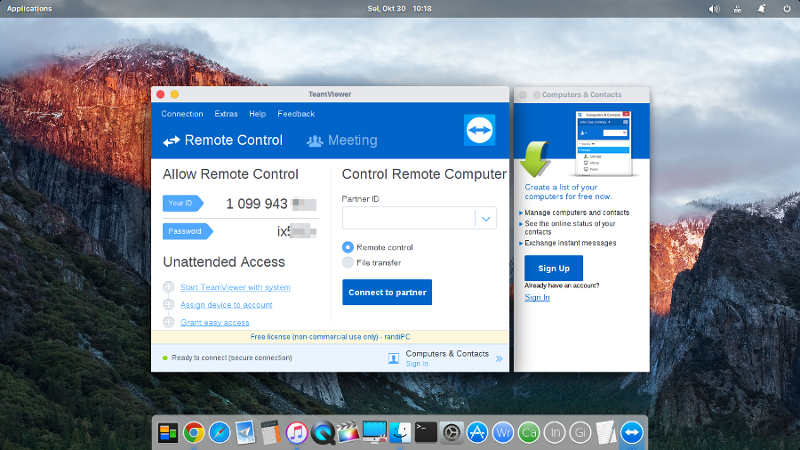800x450 pixels.
Task: Click the Computers & Contacts person icon in status bar
Action: click(x=393, y=358)
